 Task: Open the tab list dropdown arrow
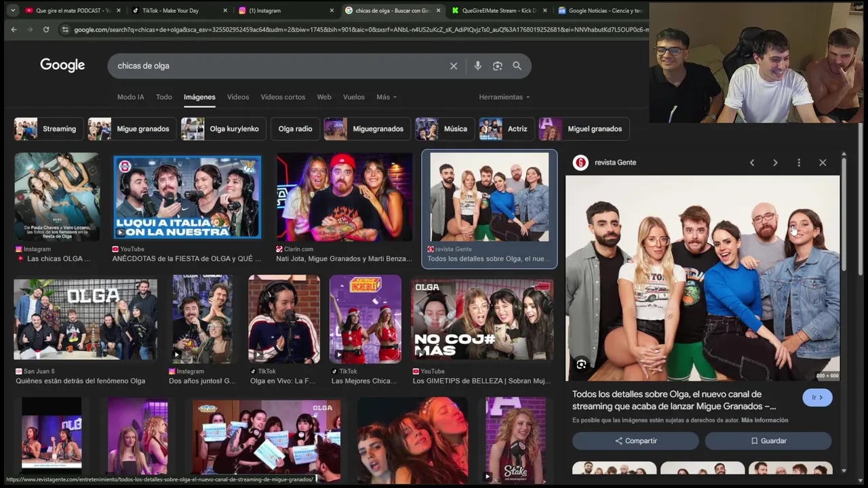pyautogui.click(x=12, y=10)
